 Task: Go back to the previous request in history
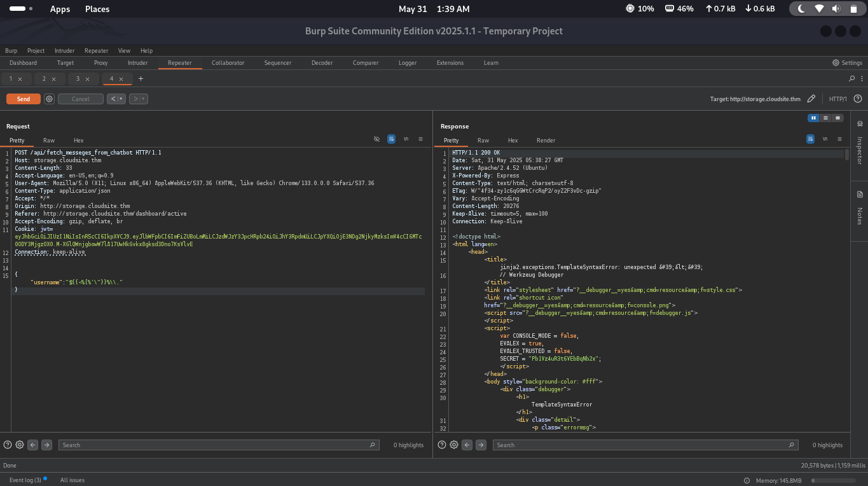(113, 99)
